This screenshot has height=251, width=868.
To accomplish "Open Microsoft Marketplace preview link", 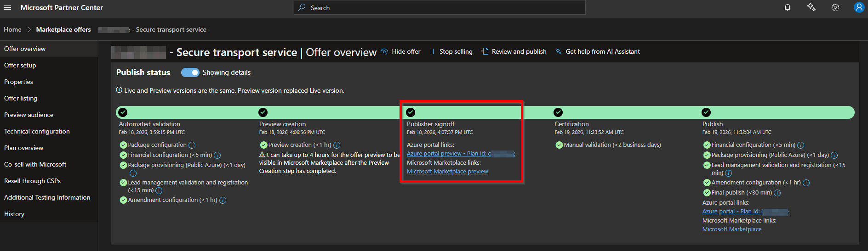I will (x=447, y=172).
